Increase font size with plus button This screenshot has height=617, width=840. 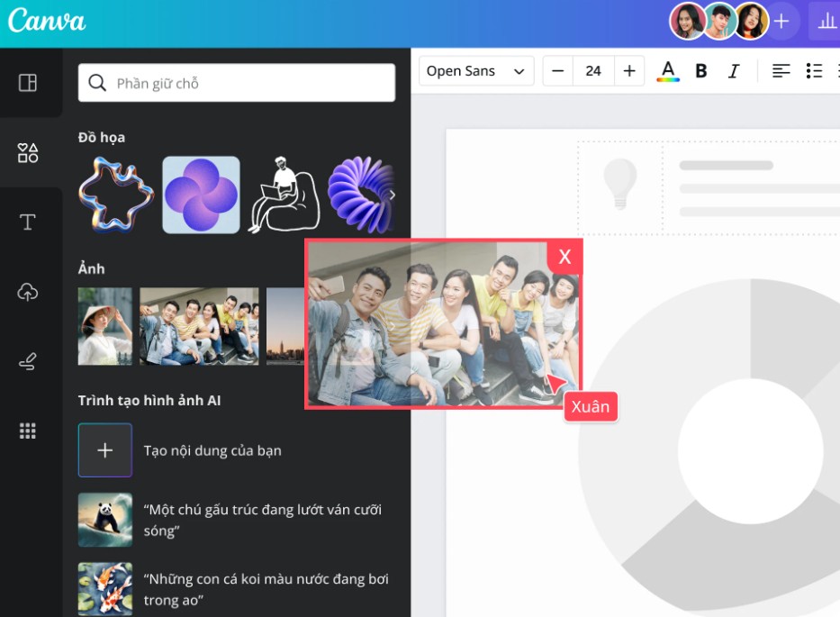tap(629, 71)
